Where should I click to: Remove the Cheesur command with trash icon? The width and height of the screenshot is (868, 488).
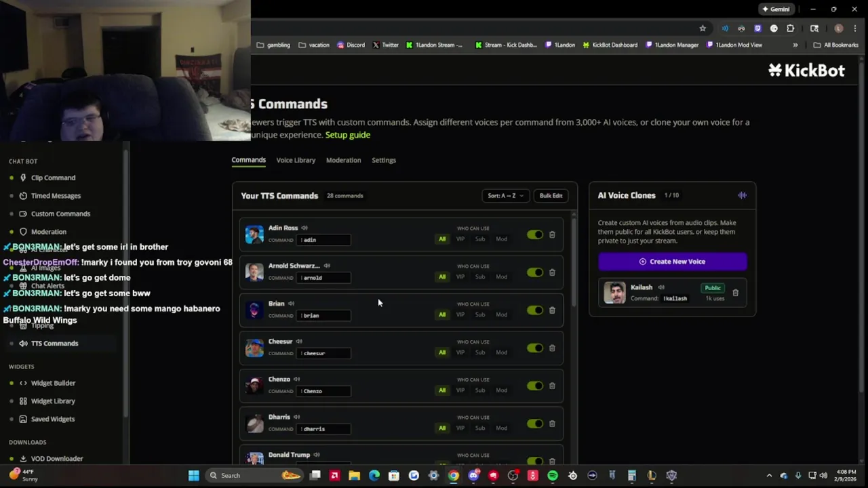[x=552, y=348]
